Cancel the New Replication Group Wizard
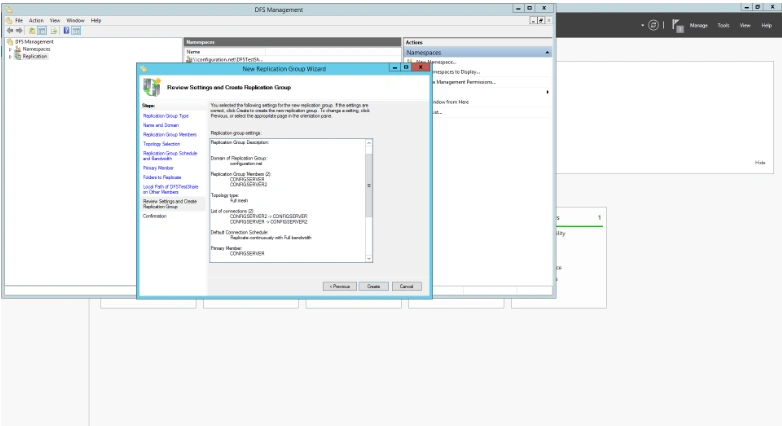This screenshot has height=426, width=782. tap(406, 286)
